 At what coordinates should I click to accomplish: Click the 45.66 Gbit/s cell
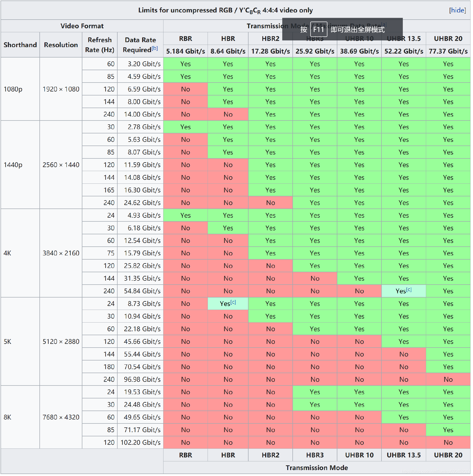tap(140, 341)
